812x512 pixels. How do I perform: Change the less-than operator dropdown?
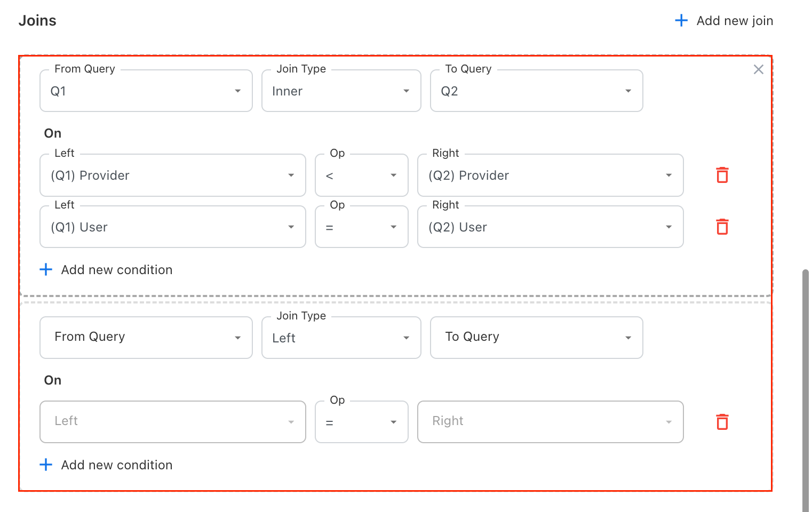coord(362,175)
